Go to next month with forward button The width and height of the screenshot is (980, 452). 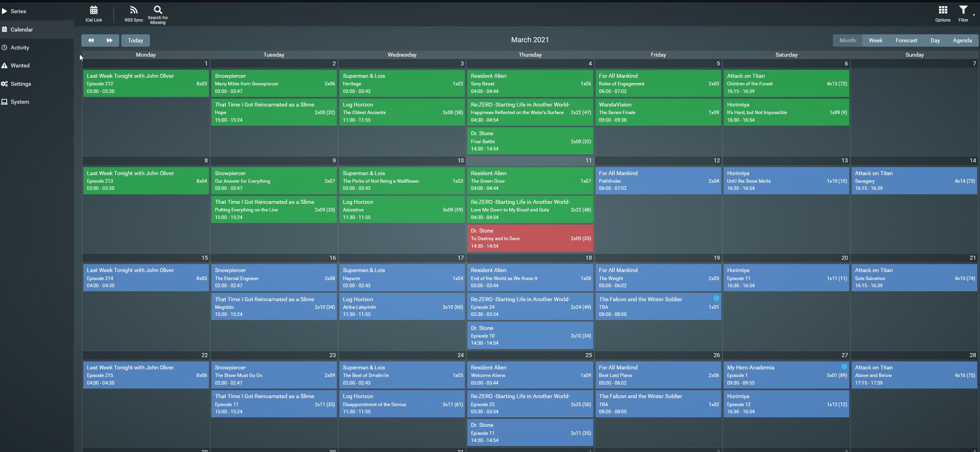click(x=110, y=40)
